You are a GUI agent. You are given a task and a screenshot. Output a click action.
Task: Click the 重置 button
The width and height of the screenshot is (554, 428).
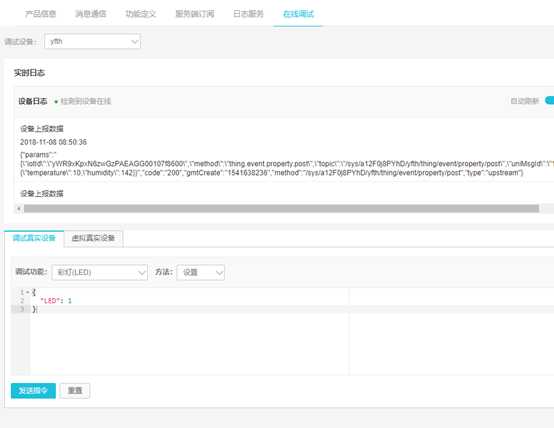pyautogui.click(x=75, y=391)
